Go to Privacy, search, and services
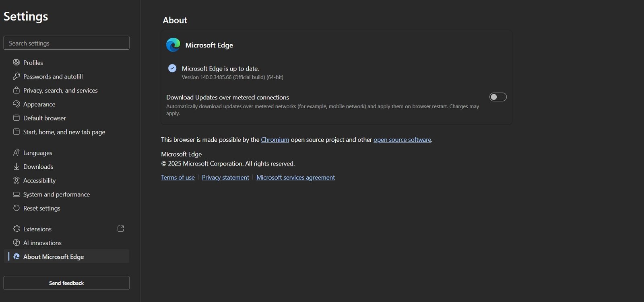Image resolution: width=644 pixels, height=302 pixels. click(x=66, y=90)
